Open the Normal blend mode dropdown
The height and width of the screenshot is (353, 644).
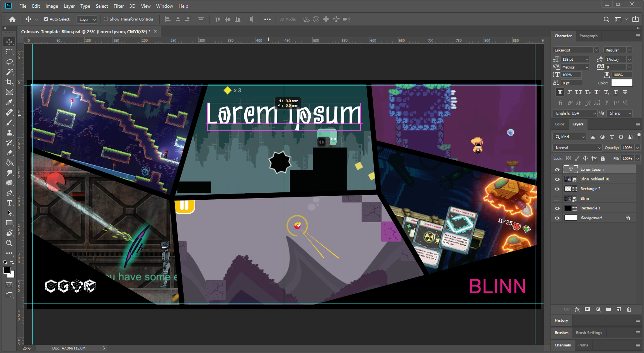pos(578,148)
